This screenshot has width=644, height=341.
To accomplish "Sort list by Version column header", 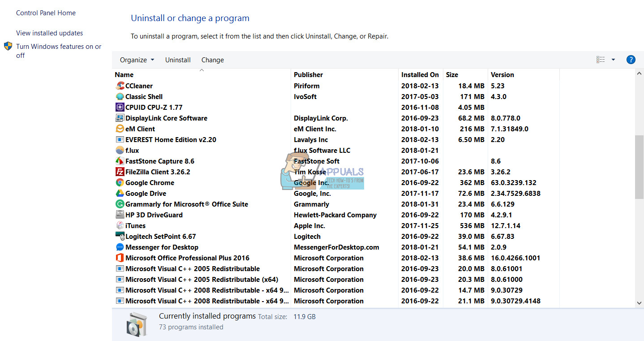I will [524, 74].
